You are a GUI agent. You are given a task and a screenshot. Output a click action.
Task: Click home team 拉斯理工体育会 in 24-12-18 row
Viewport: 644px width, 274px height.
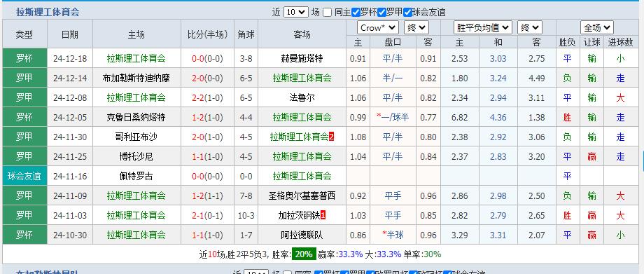136,58
